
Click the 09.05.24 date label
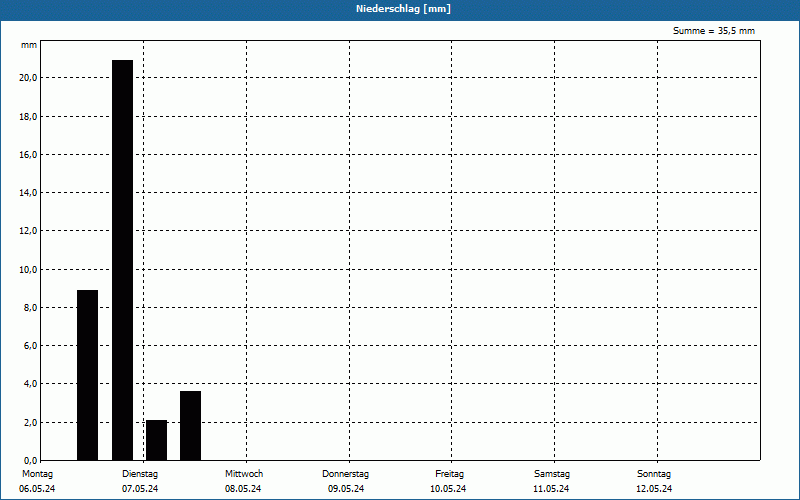346,489
